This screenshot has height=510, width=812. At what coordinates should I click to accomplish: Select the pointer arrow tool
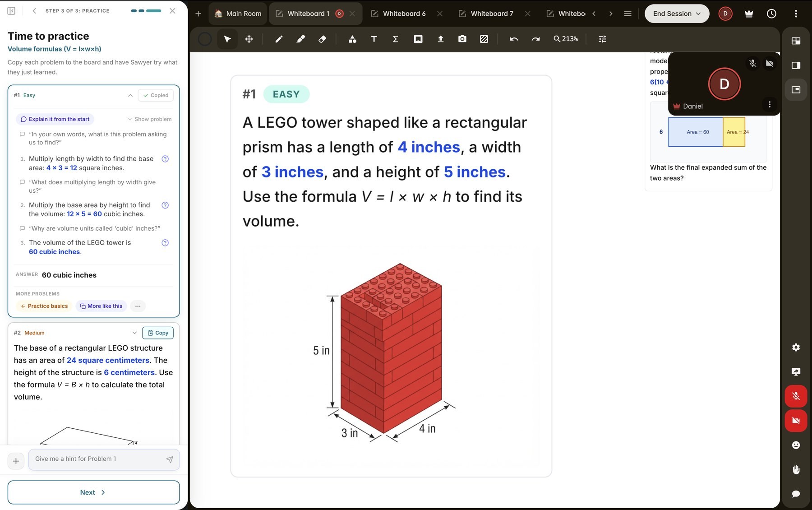(227, 39)
